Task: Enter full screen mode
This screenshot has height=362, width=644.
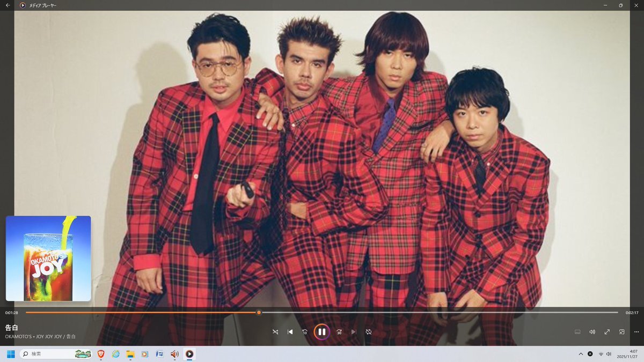Action: point(607,332)
